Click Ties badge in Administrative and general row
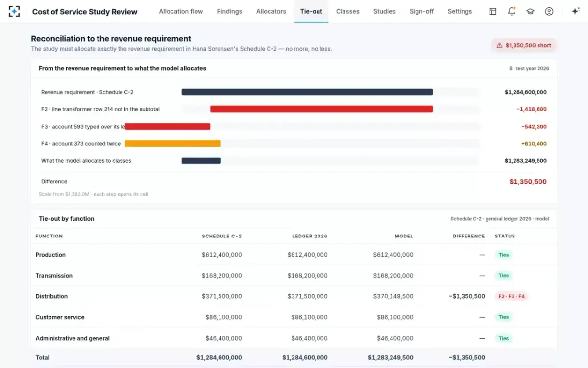Image resolution: width=588 pixels, height=368 pixels. pyautogui.click(x=504, y=338)
